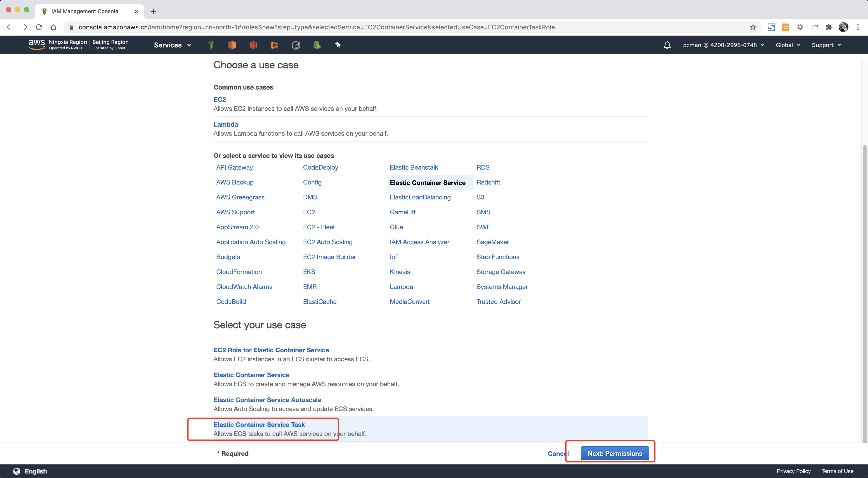Select the API Gateway service
Image resolution: width=868 pixels, height=478 pixels.
[235, 168]
